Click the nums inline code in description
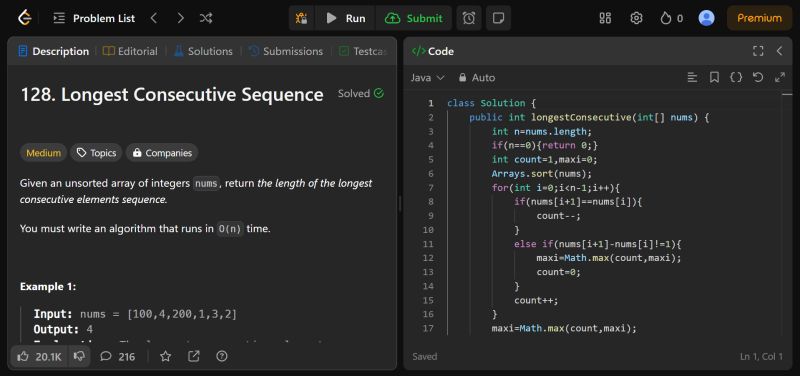 tap(206, 183)
